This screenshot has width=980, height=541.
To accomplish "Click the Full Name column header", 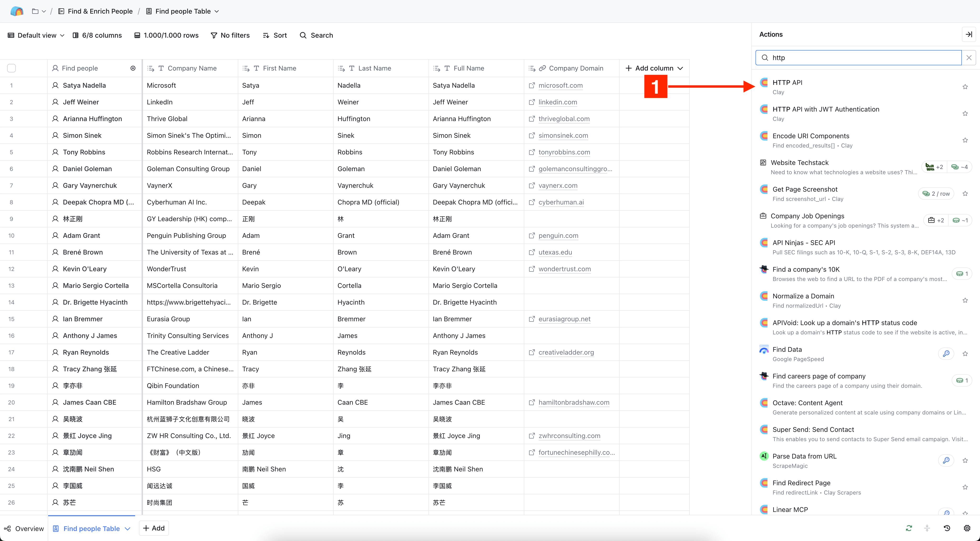I will point(476,68).
